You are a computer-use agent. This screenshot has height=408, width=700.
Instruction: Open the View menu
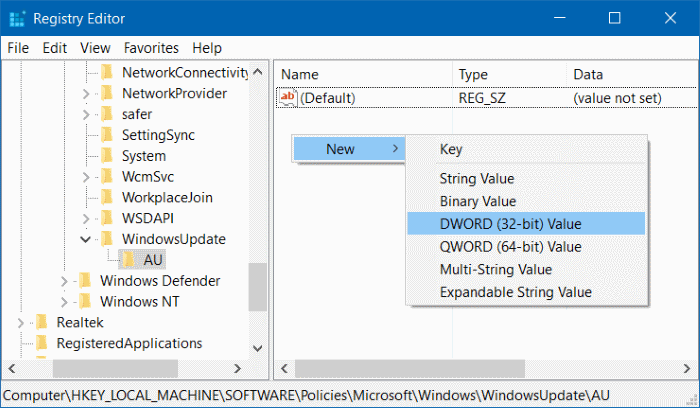tap(95, 48)
